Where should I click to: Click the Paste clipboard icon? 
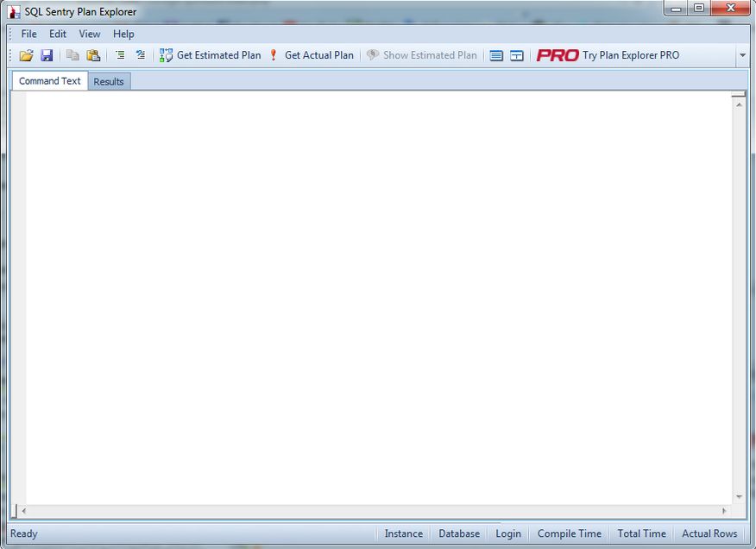point(93,55)
